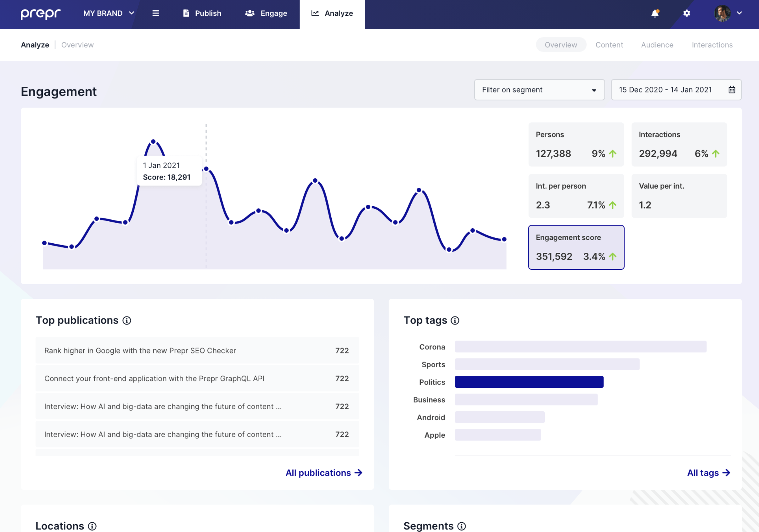Click the 1 Jan 2021 chart data point

pos(206,169)
